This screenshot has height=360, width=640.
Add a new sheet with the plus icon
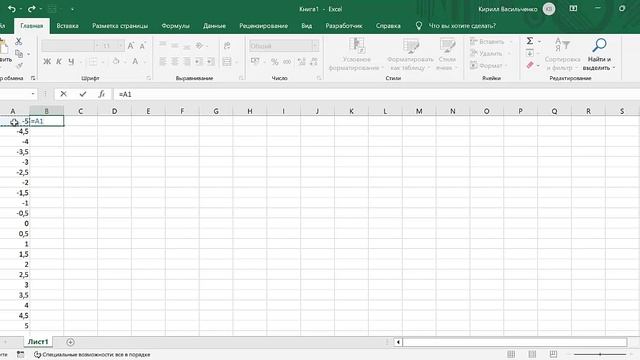[x=70, y=342]
